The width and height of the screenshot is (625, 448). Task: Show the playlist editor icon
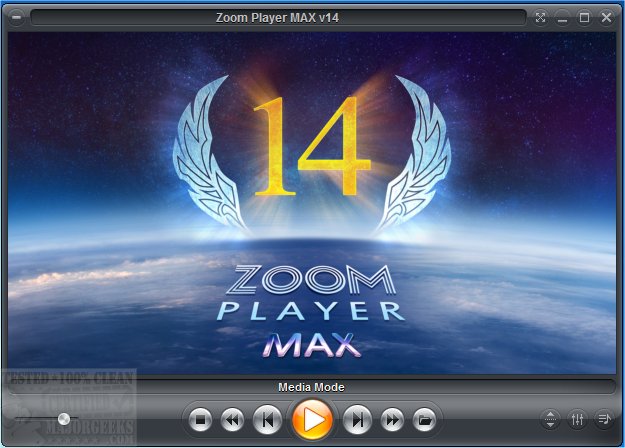(604, 419)
